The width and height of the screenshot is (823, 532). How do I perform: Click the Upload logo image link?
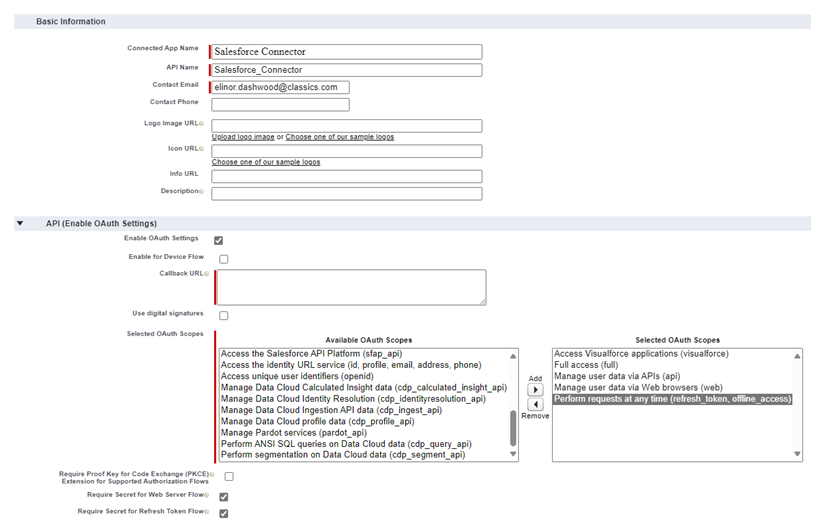click(243, 137)
